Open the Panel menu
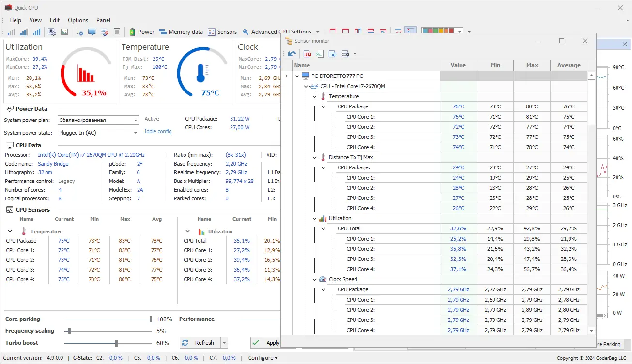 click(x=103, y=20)
